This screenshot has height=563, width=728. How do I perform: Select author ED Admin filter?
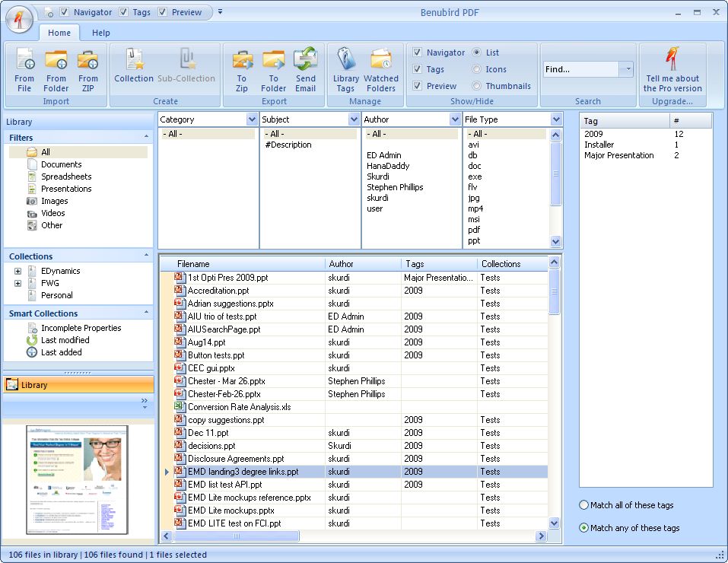[x=384, y=155]
